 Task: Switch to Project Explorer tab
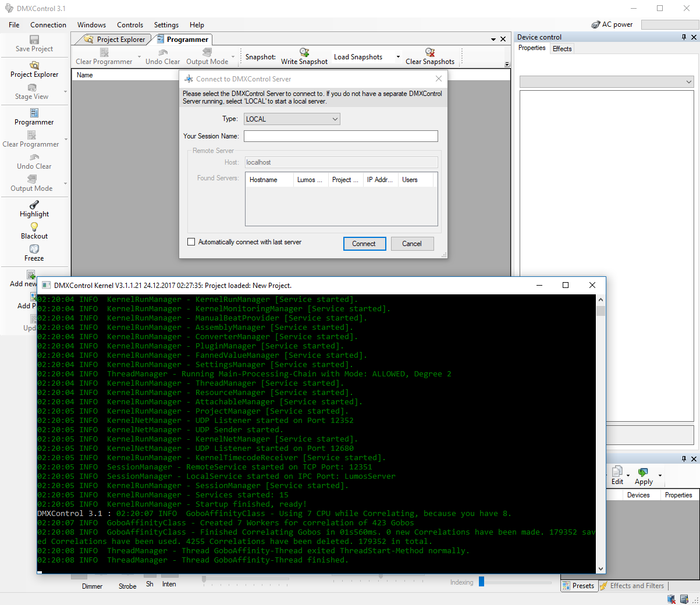(115, 40)
